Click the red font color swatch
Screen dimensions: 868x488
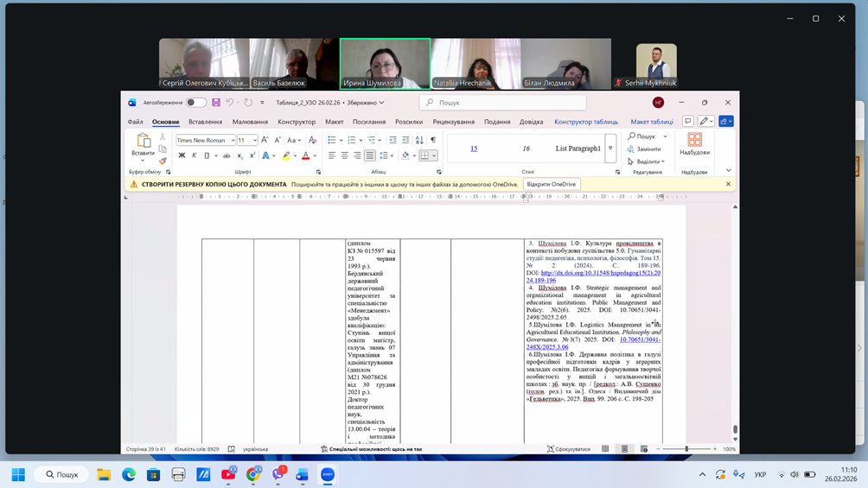tap(305, 156)
